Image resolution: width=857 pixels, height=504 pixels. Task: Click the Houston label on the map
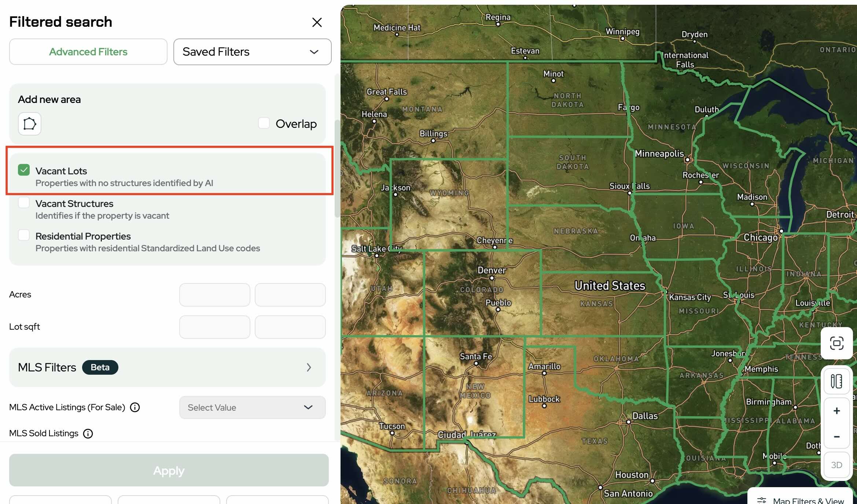632,475
